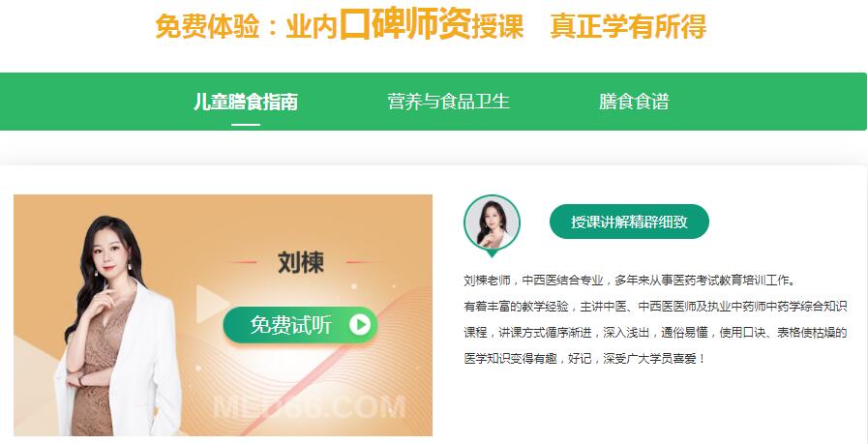868x444 pixels.
Task: Click the 免费试听 button text
Action: click(290, 325)
